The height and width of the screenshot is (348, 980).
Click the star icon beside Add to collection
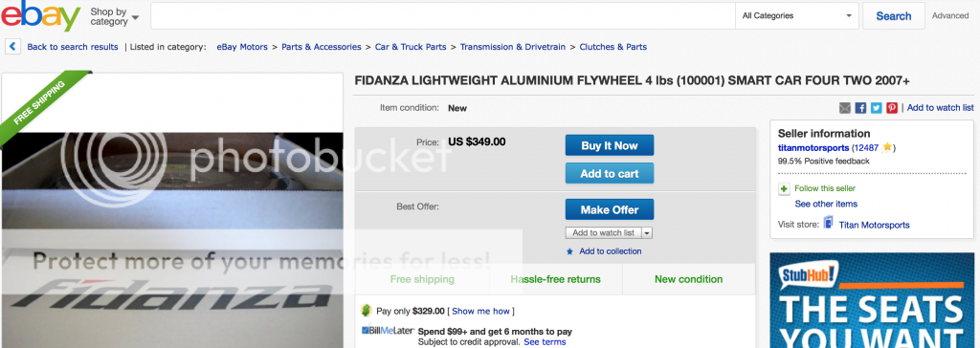(x=569, y=251)
